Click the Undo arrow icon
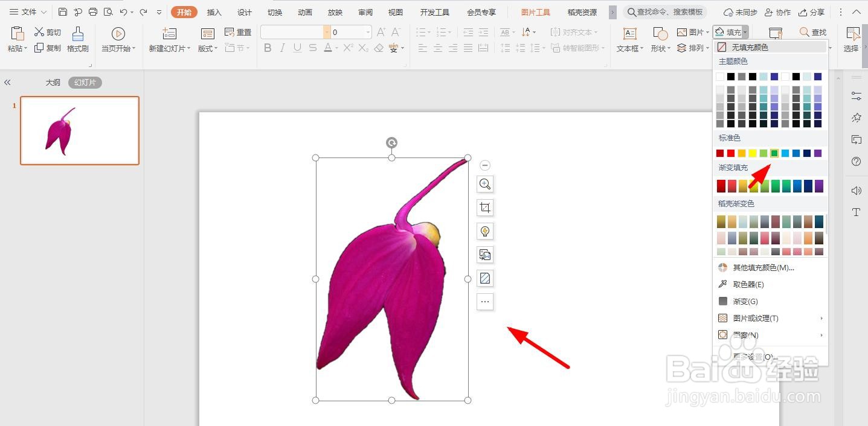Viewport: 868px width, 426px height. [123, 12]
